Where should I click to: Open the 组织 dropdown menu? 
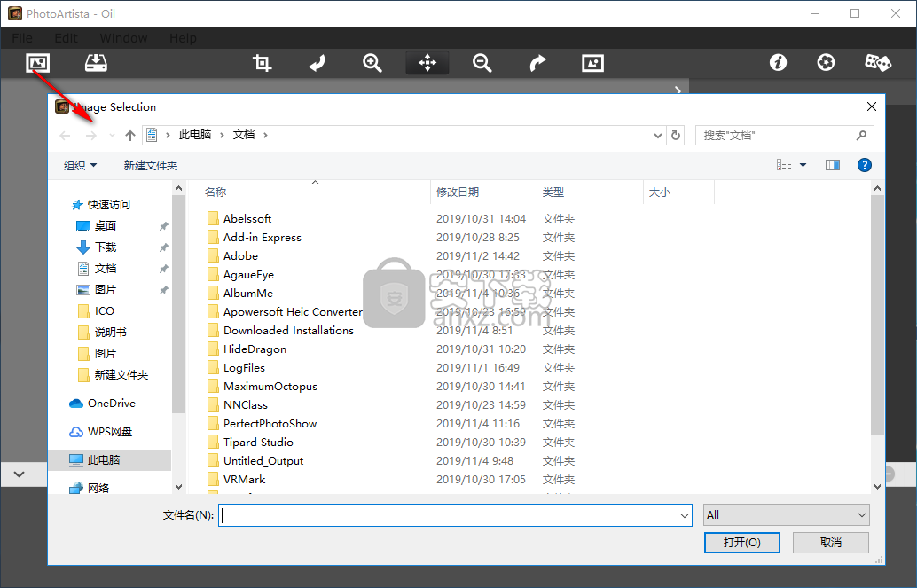[x=80, y=166]
